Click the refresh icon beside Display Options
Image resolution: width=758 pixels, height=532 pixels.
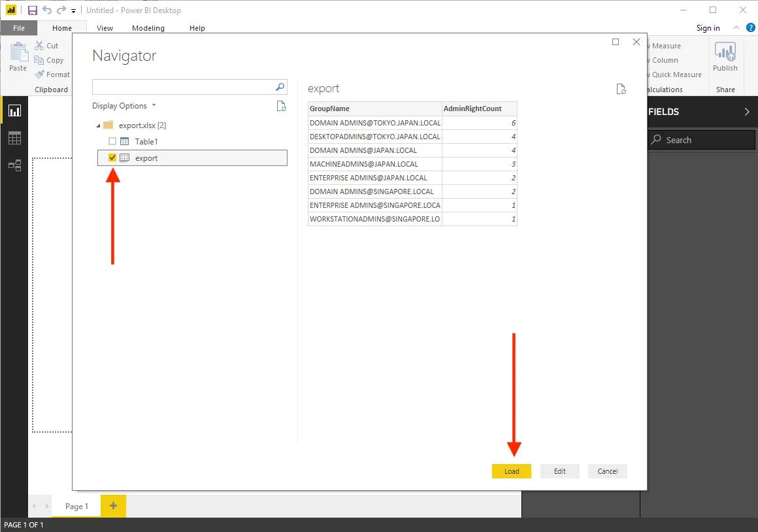point(281,106)
